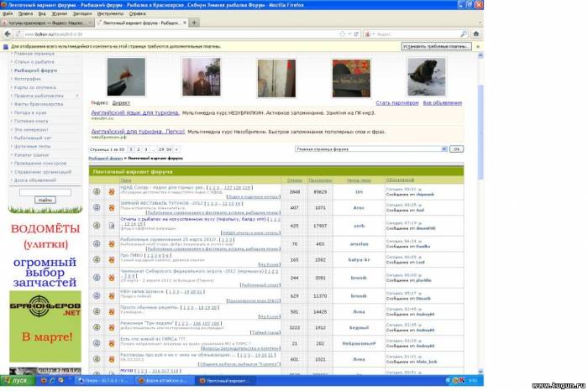This screenshot has height=391, width=588.
Task: Click the bookmark star in address bar
Action: [342, 34]
